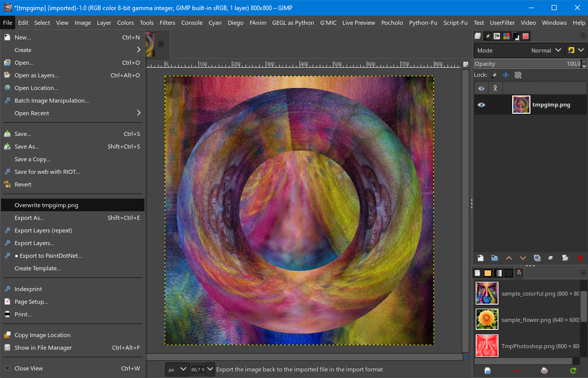Select Export As... from File menu
This screenshot has height=378, width=588.
(73, 217)
